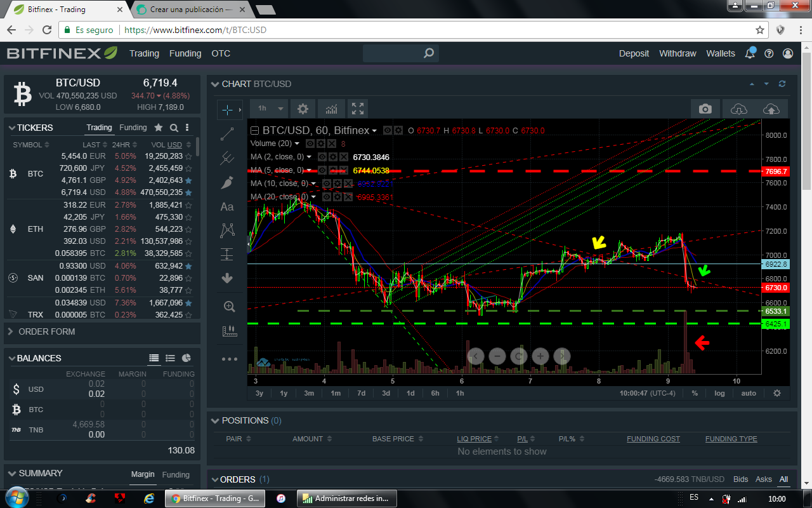812x508 pixels.
Task: Switch Tickers panel to Funding tab
Action: pyautogui.click(x=133, y=128)
